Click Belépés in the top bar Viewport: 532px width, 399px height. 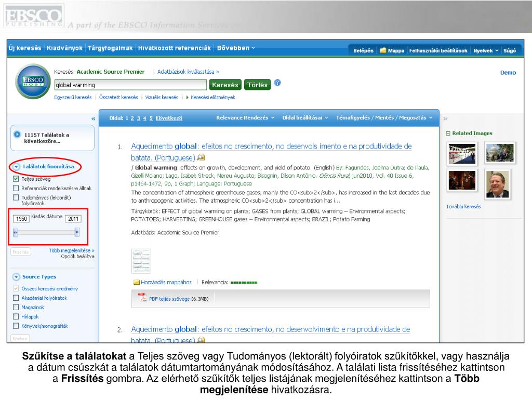[x=363, y=50]
